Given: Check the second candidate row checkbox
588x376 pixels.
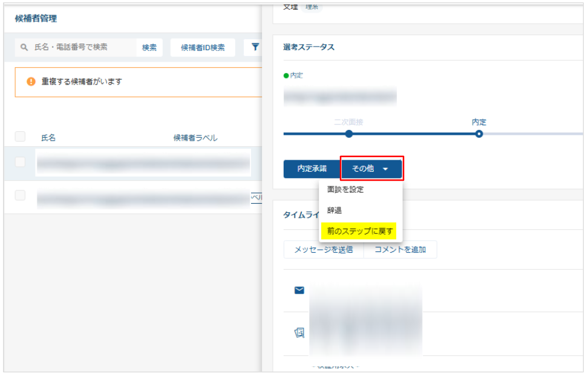Looking at the screenshot, I should click(21, 195).
